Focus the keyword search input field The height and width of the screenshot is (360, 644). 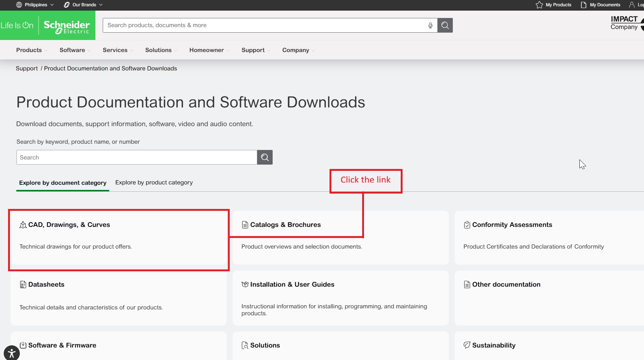click(x=137, y=157)
